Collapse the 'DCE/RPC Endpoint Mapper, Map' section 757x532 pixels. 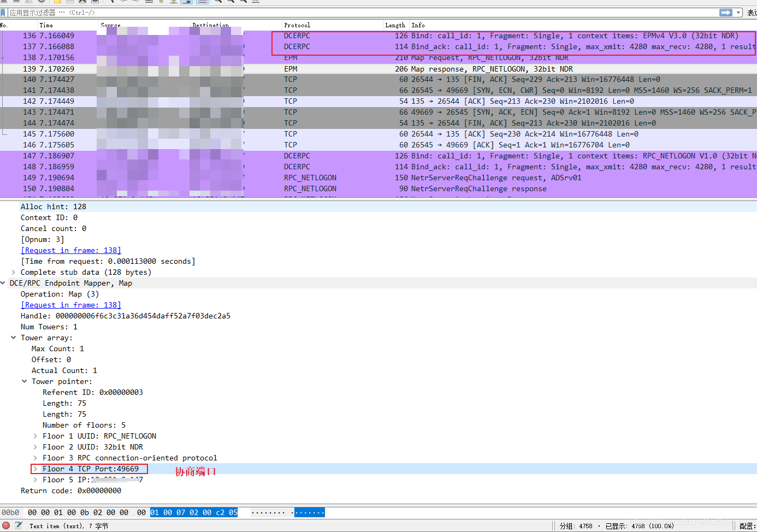[3, 283]
